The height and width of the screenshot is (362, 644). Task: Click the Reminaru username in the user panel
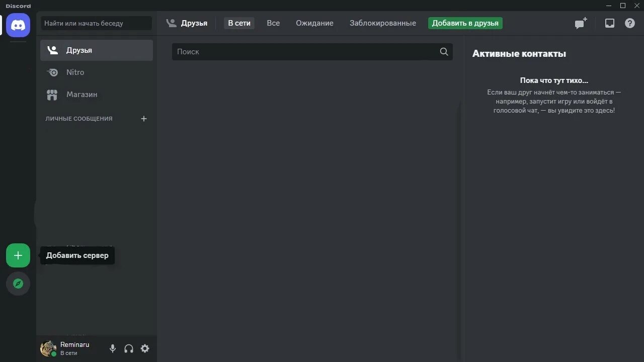[x=75, y=344]
